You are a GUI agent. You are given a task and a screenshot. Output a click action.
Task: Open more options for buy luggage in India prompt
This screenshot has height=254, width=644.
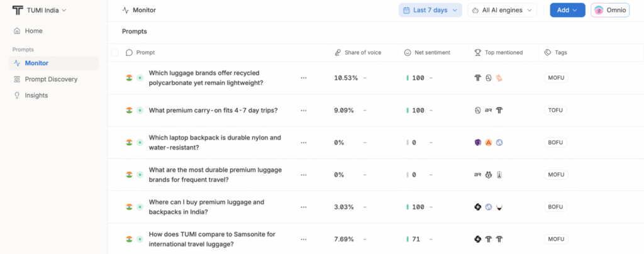click(304, 207)
